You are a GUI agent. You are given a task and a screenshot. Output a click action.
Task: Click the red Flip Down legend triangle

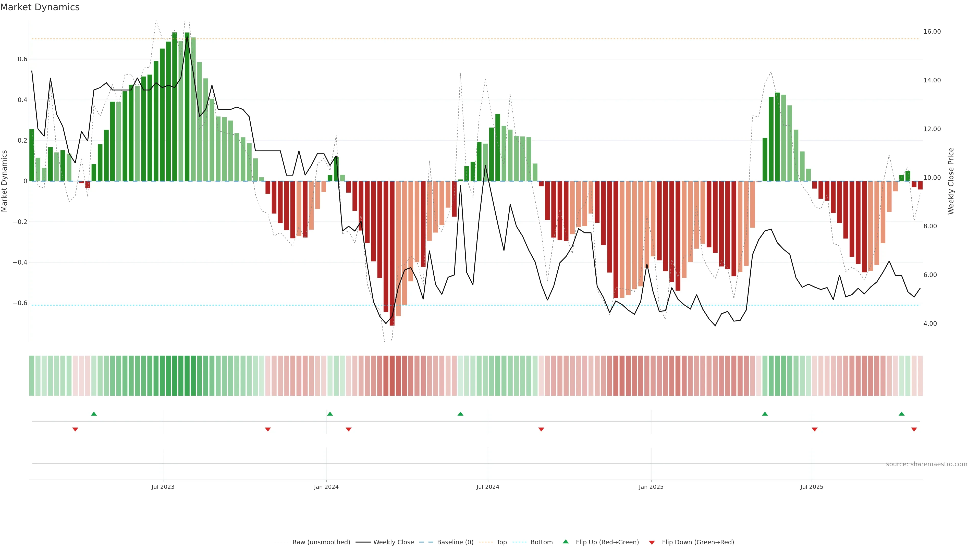click(652, 542)
